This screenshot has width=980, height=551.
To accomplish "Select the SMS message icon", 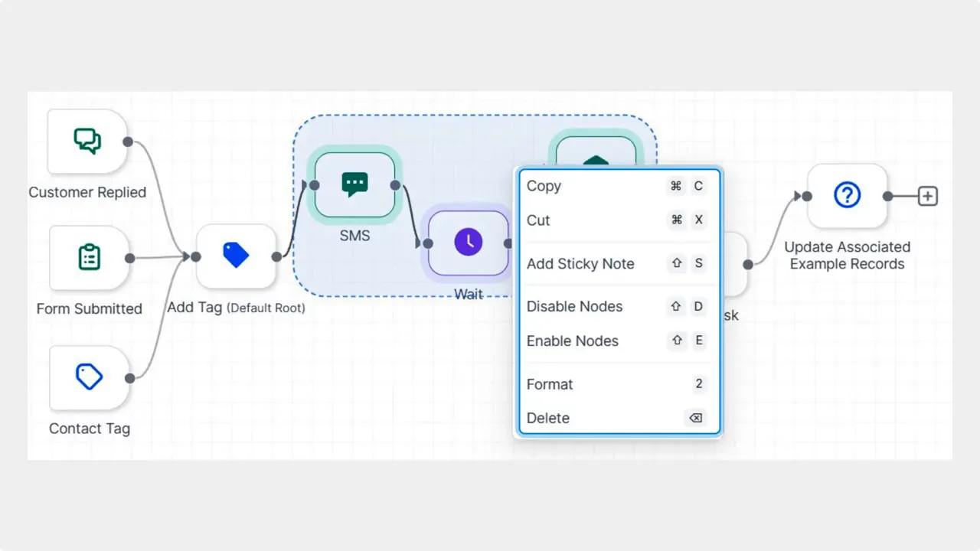I will pos(354,184).
